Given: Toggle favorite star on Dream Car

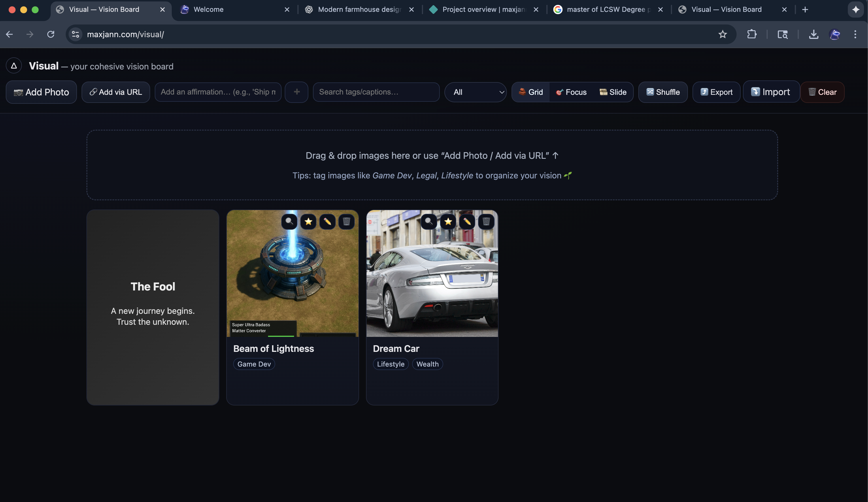Looking at the screenshot, I should coord(448,222).
